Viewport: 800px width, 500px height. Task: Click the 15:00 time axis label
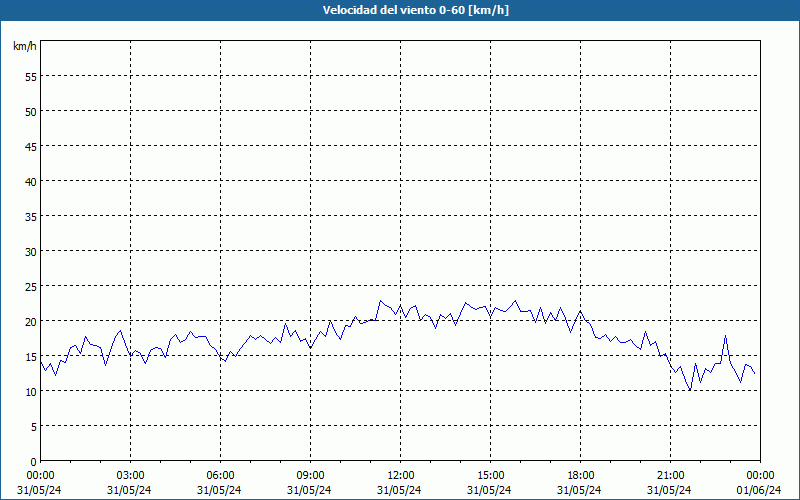(490, 476)
